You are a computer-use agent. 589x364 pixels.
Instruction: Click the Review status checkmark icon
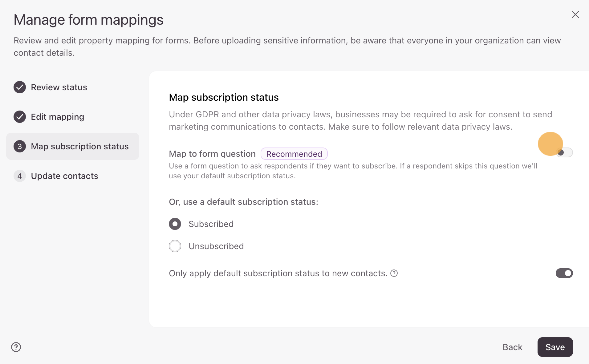pyautogui.click(x=20, y=87)
